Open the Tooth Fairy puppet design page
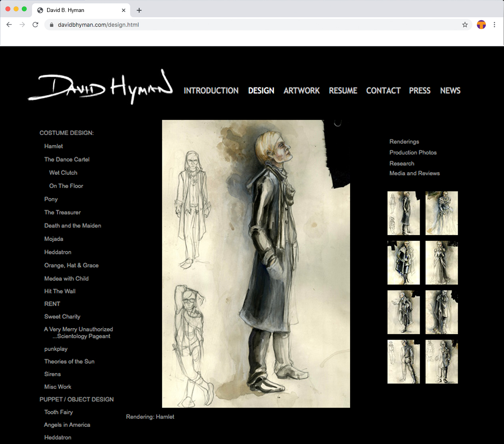 [58, 412]
